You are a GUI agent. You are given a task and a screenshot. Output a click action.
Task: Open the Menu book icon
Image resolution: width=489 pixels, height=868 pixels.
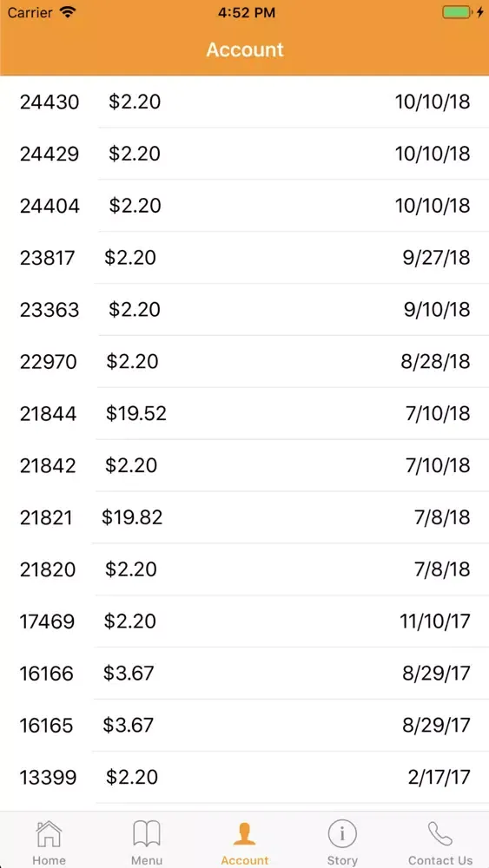[147, 833]
